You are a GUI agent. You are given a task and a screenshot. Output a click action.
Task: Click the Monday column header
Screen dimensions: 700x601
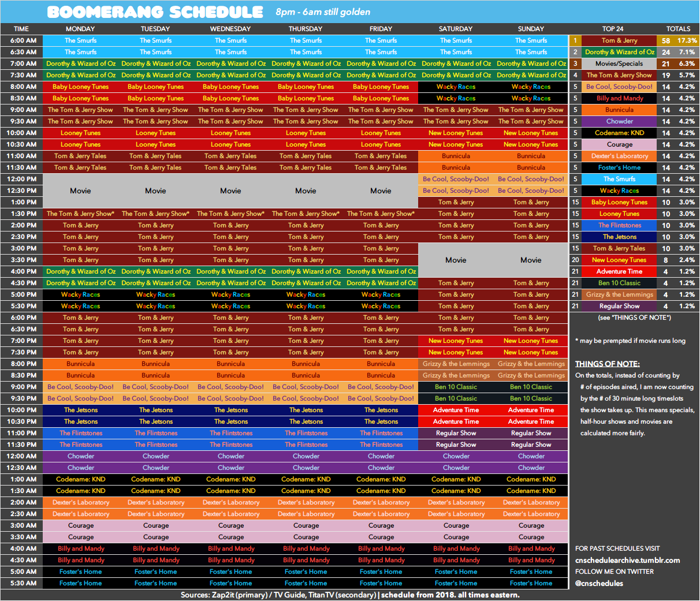[x=80, y=29]
